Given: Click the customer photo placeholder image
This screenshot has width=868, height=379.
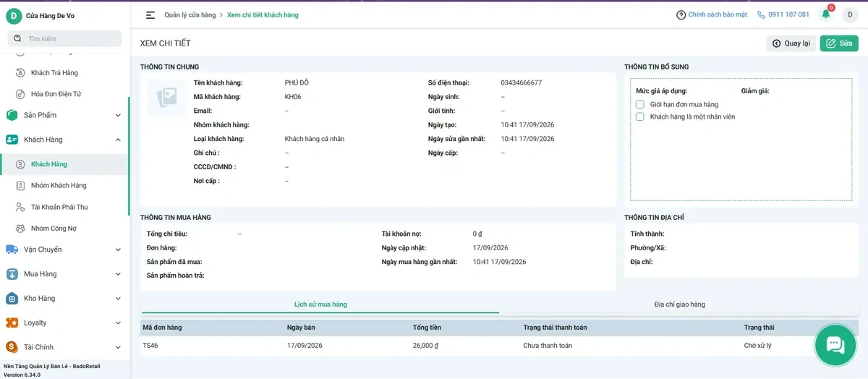Looking at the screenshot, I should tap(167, 97).
